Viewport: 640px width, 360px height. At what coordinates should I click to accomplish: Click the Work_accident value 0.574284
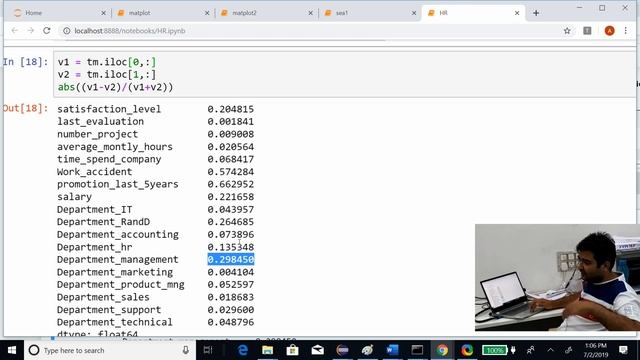231,172
